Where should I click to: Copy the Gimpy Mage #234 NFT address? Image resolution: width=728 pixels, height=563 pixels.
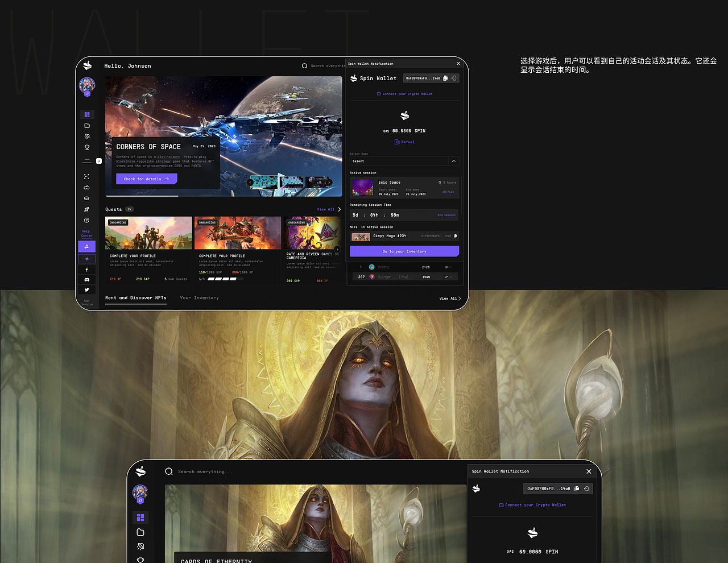click(455, 235)
